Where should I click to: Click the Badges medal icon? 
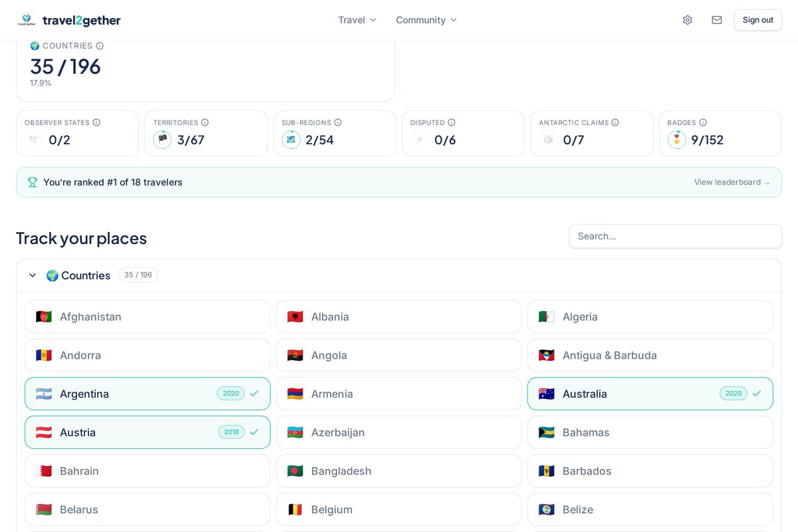pos(676,140)
